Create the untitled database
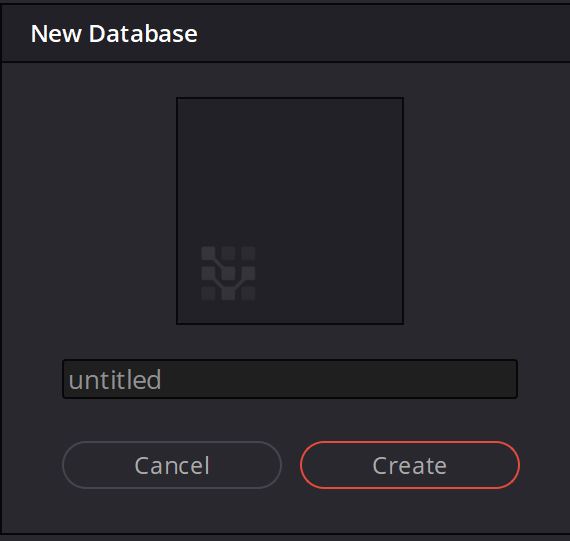The height and width of the screenshot is (541, 570). coord(410,465)
